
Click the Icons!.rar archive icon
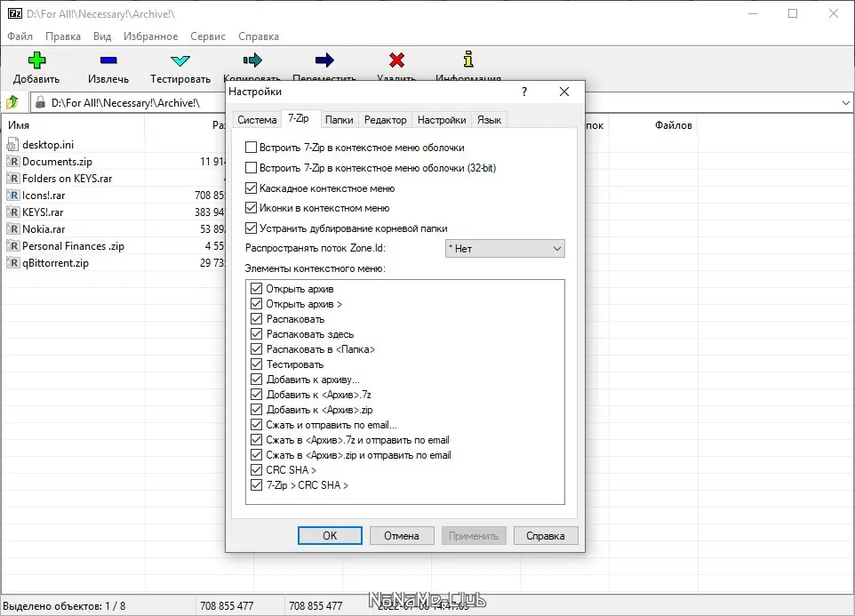pos(12,196)
